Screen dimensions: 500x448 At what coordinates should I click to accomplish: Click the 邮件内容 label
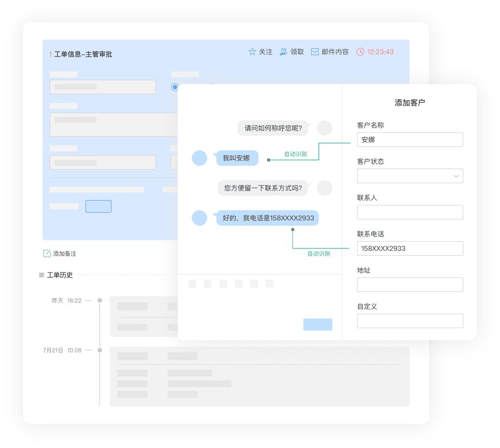tap(335, 52)
